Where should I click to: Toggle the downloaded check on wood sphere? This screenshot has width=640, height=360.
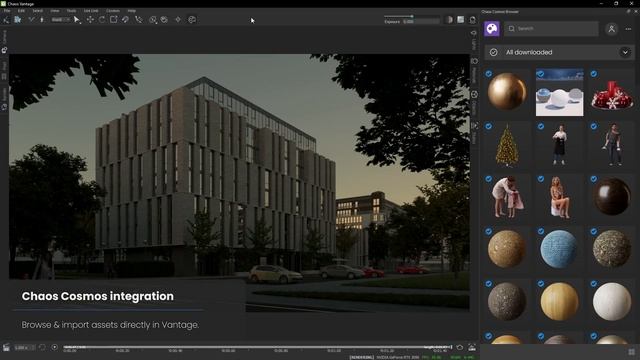tap(541, 284)
